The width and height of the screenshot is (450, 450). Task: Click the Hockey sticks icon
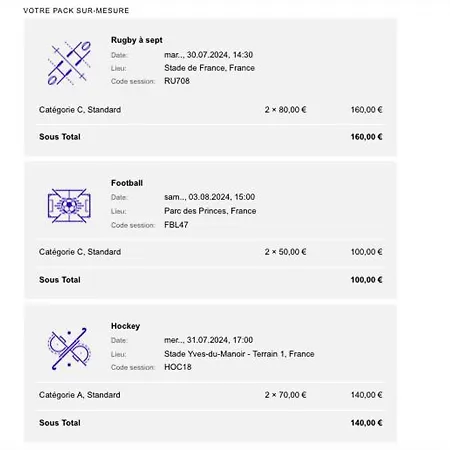pos(69,349)
